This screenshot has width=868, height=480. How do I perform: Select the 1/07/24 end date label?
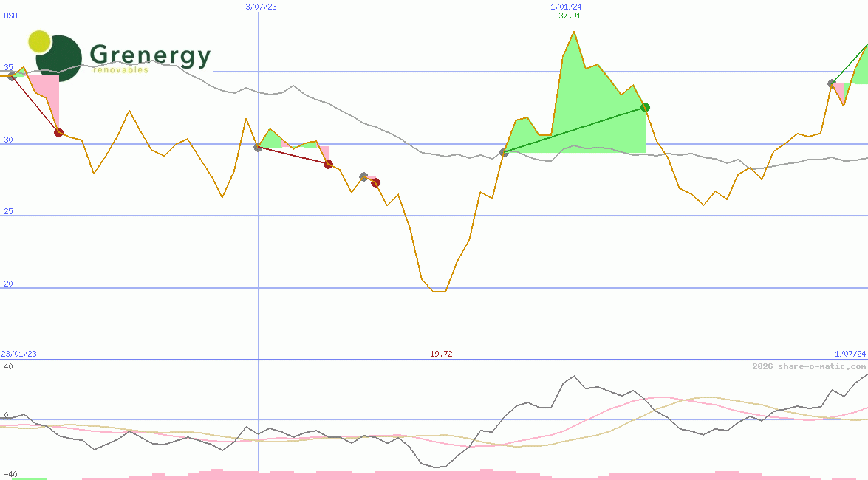[850, 354]
